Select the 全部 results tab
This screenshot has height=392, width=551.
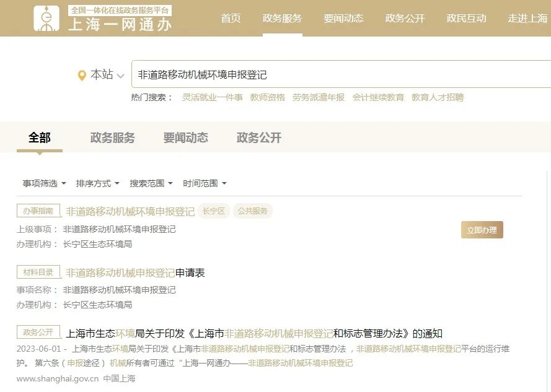tap(39, 137)
